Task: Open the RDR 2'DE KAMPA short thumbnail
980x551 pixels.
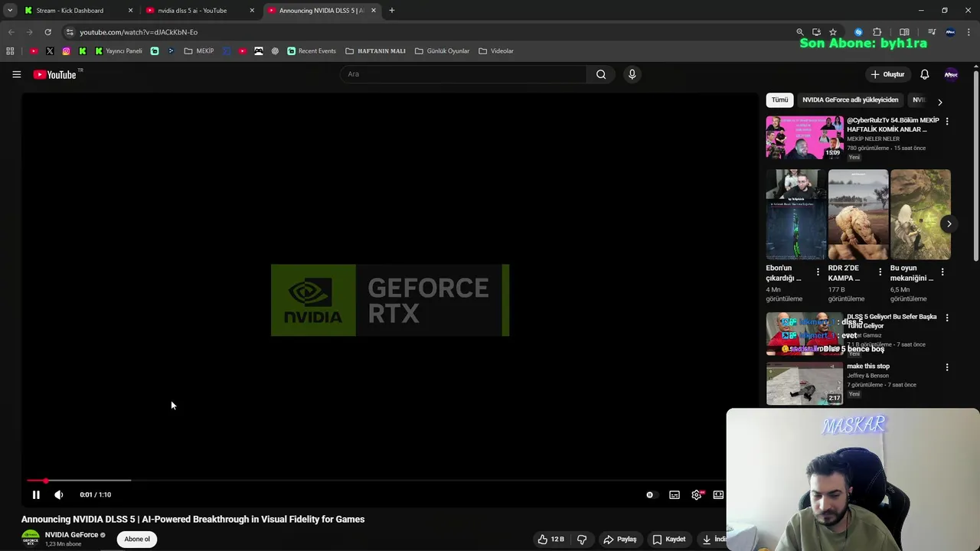Action: pos(858,214)
